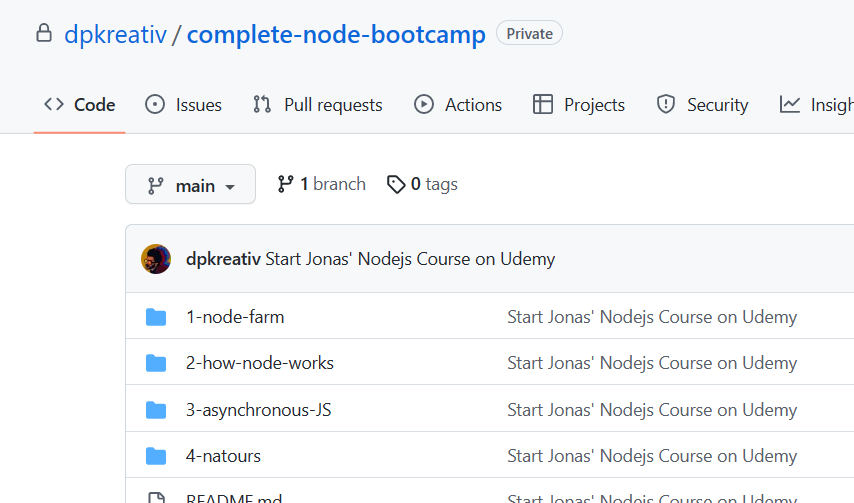Click the branch icon beside 1 branch
854x503 pixels.
(285, 184)
